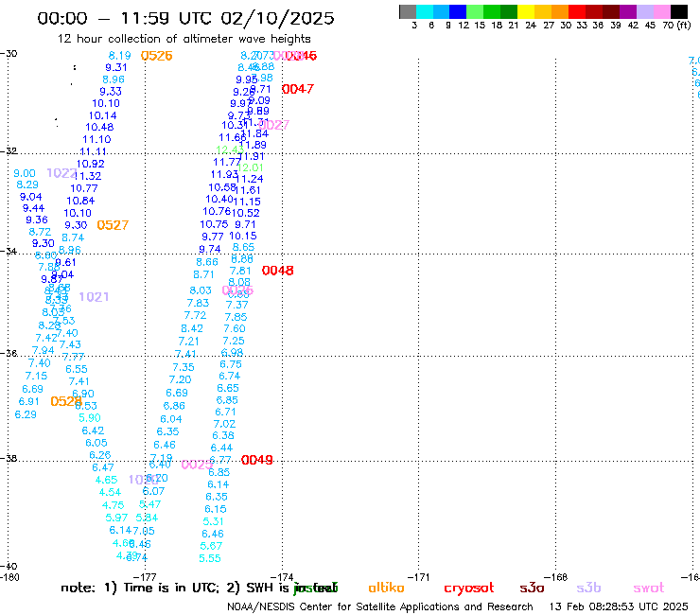The height and width of the screenshot is (615, 700).
Task: Select wave height reading 5.90
Action: point(90,418)
